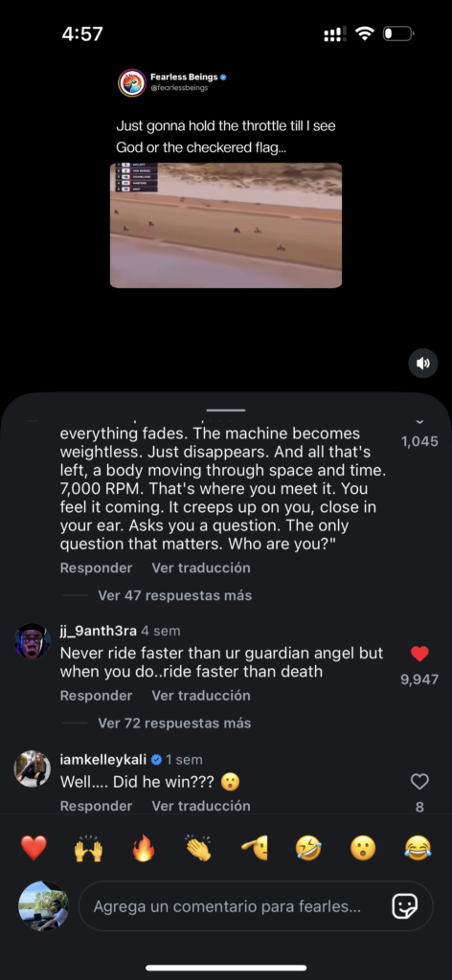Expand 'Ver 47 respuestas más' replies

coord(174,595)
